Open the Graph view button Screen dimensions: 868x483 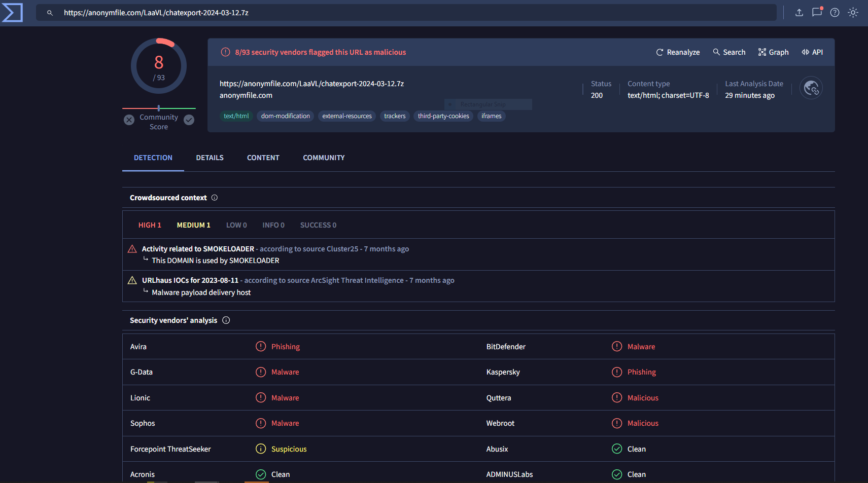[x=773, y=52]
